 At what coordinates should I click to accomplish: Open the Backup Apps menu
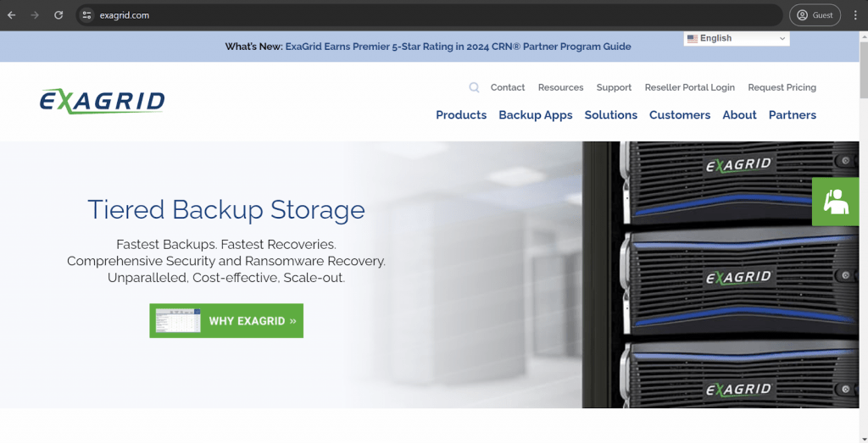[x=535, y=115]
